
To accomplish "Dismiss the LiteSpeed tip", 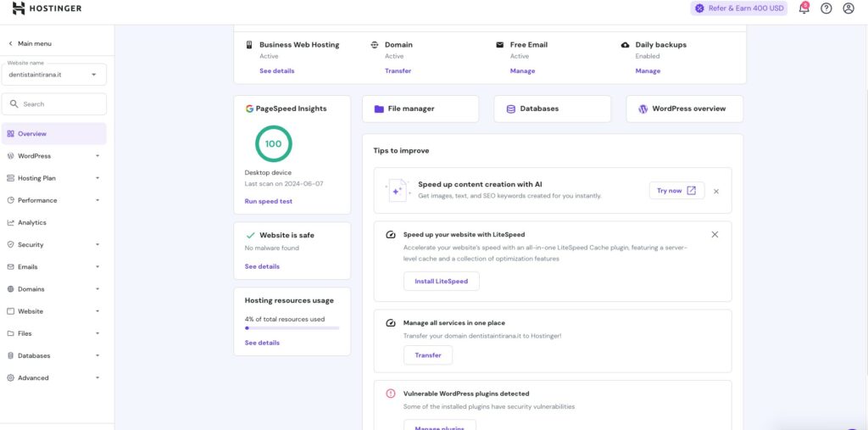I will [715, 234].
